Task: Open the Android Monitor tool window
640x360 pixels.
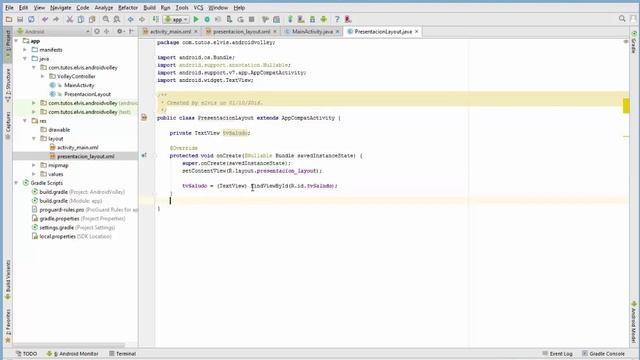Action: click(x=73, y=353)
